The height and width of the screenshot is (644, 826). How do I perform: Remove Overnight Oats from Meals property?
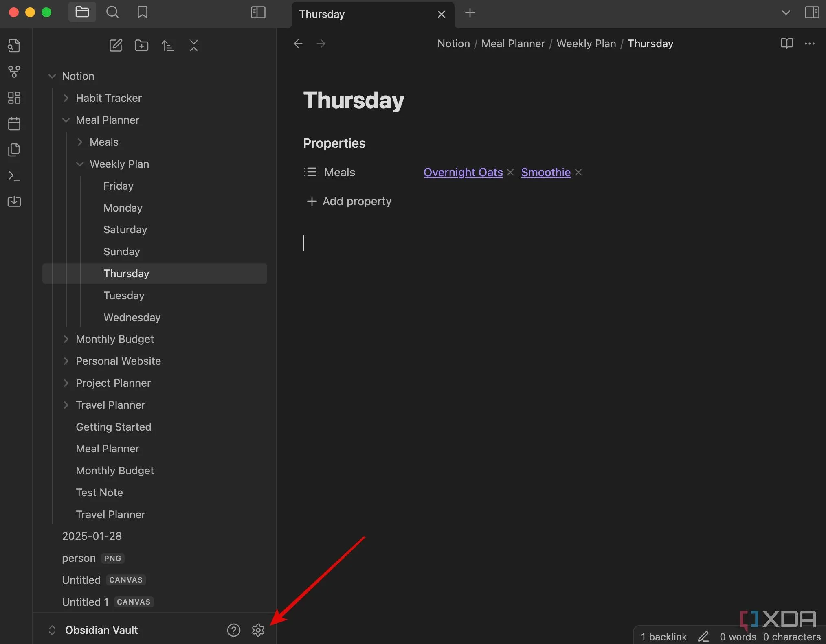click(x=510, y=172)
